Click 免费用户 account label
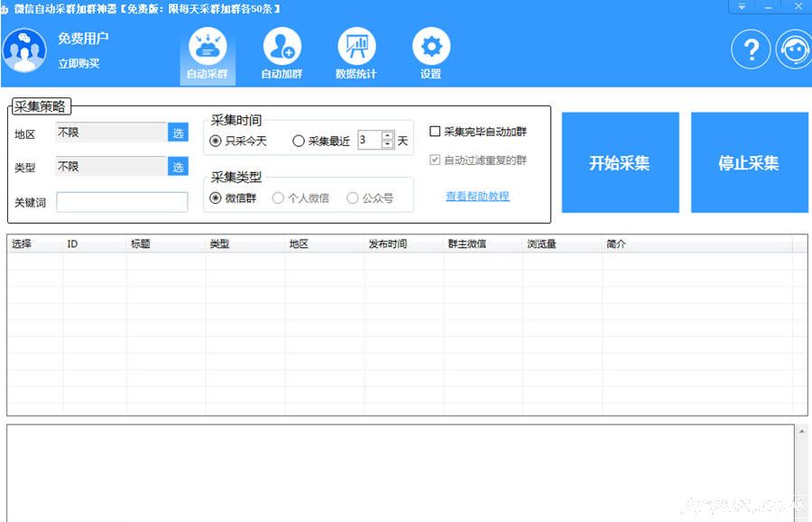The width and height of the screenshot is (812, 522). click(x=83, y=38)
